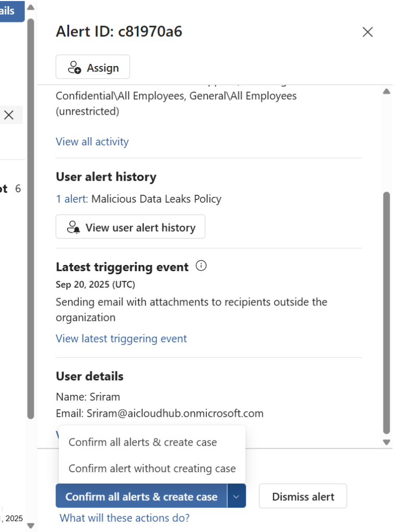This screenshot has width=409, height=532.
Task: Click the panel scrollbar down arrow
Action: [386, 442]
